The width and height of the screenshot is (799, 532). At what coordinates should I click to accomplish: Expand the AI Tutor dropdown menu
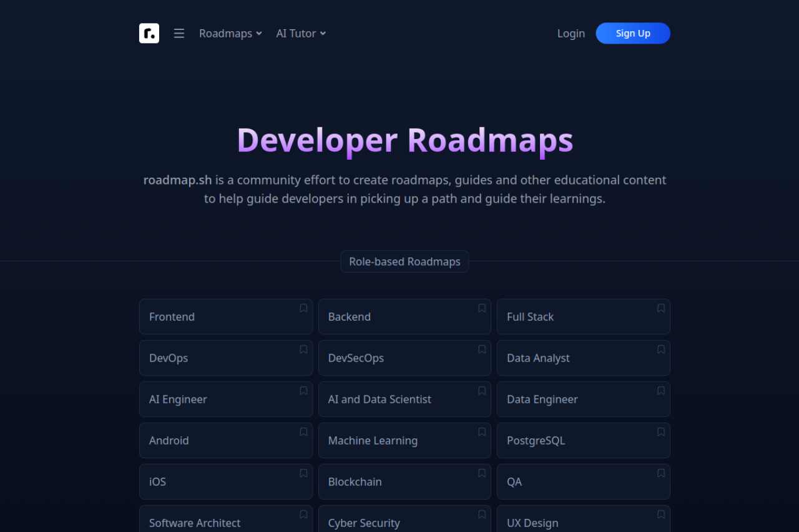click(301, 33)
